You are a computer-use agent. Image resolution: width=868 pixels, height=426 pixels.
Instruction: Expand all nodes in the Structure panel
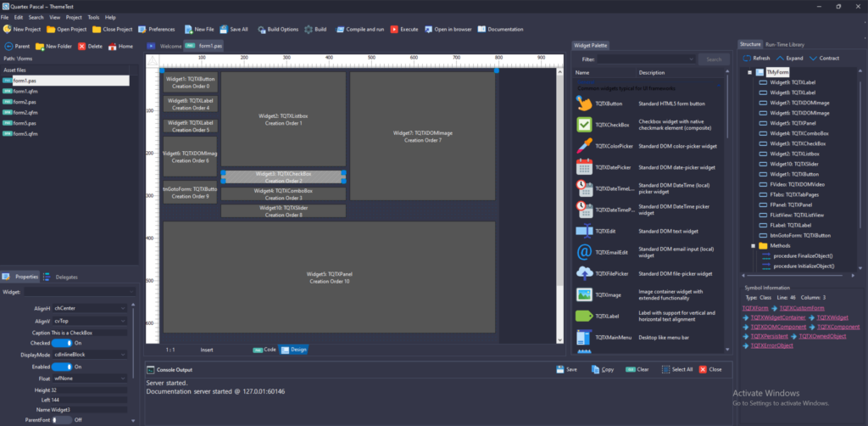(x=789, y=59)
